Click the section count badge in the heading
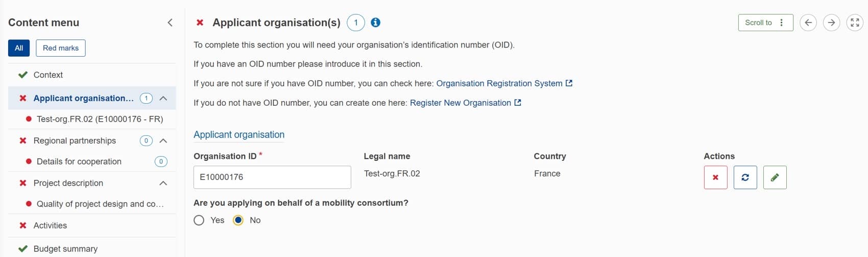The height and width of the screenshot is (257, 868). point(355,22)
